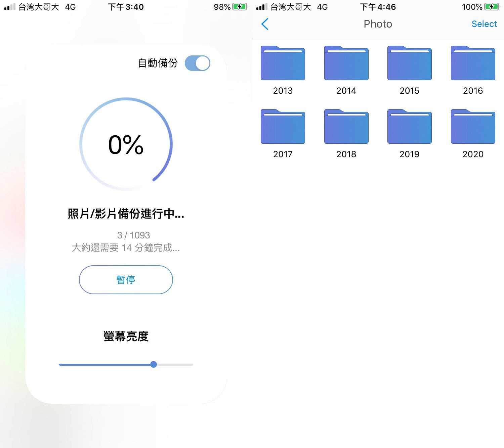Disable the 自動備份 auto-backup toggle
Image resolution: width=504 pixels, height=448 pixels.
(x=198, y=63)
